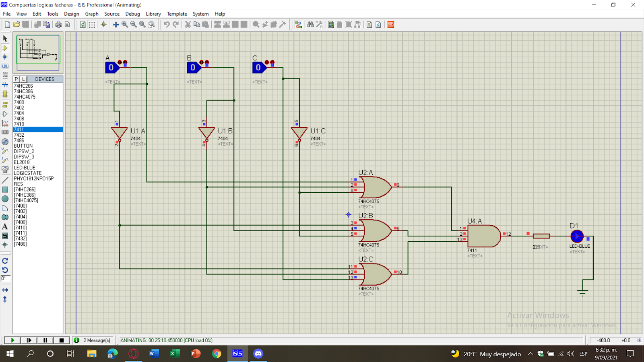Pause the running animation
The height and width of the screenshot is (362, 644).
pyautogui.click(x=45, y=340)
